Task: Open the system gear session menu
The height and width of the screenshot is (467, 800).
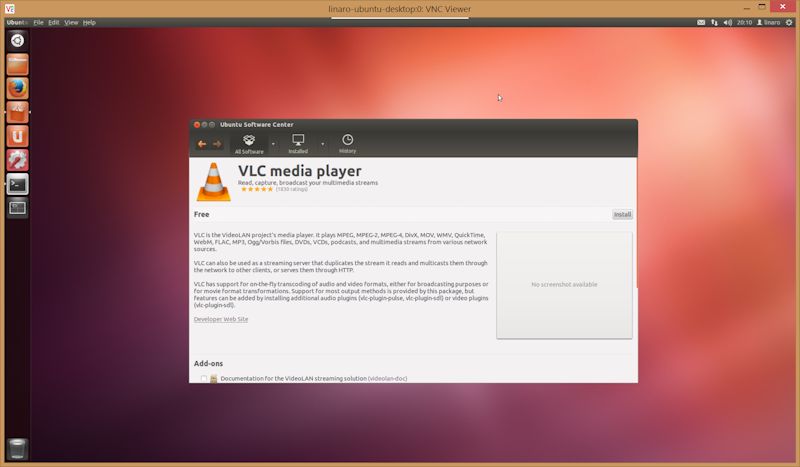Action: 789,22
